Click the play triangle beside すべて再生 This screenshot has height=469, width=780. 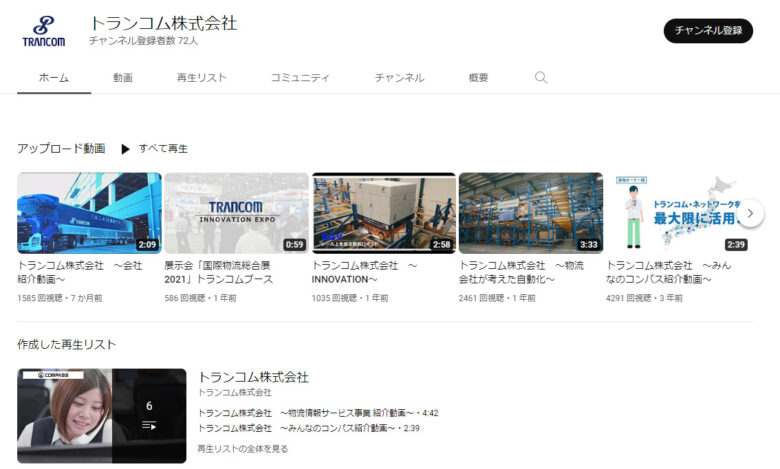coord(125,149)
